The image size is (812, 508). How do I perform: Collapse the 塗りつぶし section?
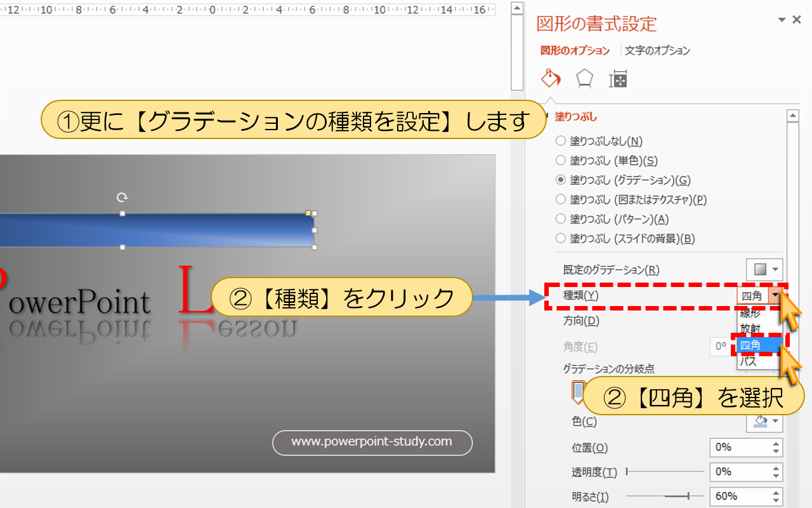click(x=575, y=117)
